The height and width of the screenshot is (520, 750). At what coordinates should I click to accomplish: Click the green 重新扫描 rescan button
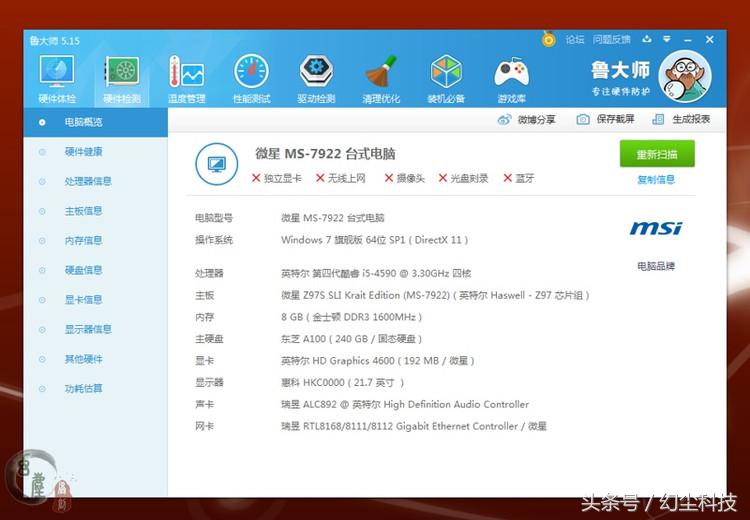(657, 154)
